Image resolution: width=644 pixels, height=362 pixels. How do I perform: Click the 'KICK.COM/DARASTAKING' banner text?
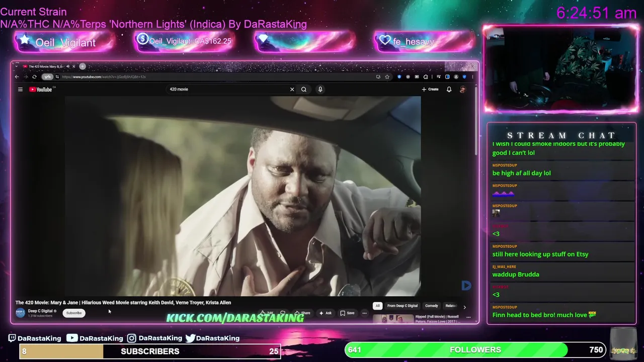coord(235,318)
